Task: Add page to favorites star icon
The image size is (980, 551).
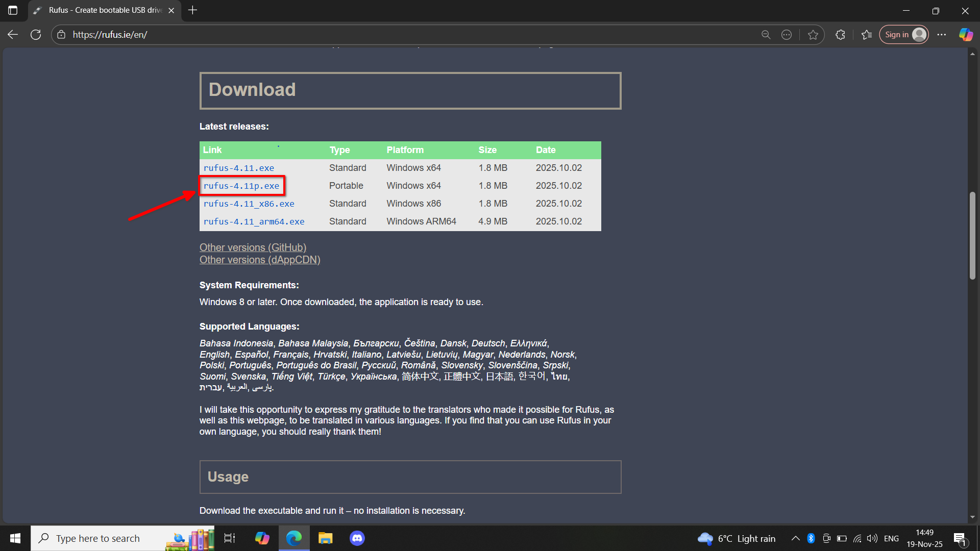Action: (x=813, y=35)
